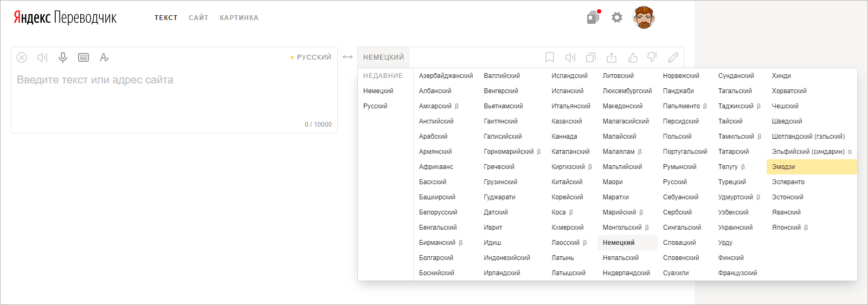Switch to the КАРТИНКА tab
This screenshot has height=305, width=868.
point(239,18)
